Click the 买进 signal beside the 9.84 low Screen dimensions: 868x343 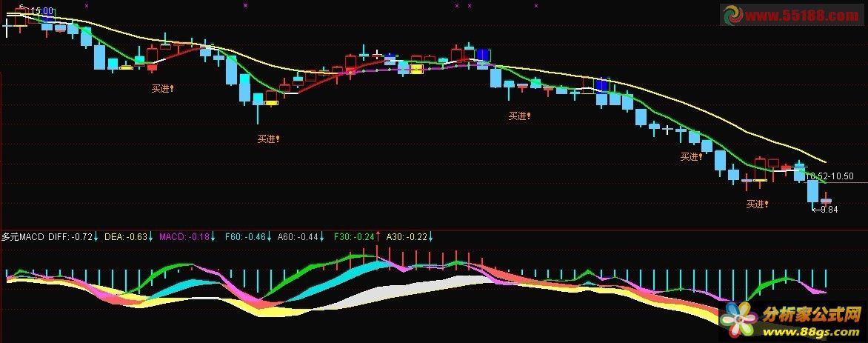coord(758,204)
